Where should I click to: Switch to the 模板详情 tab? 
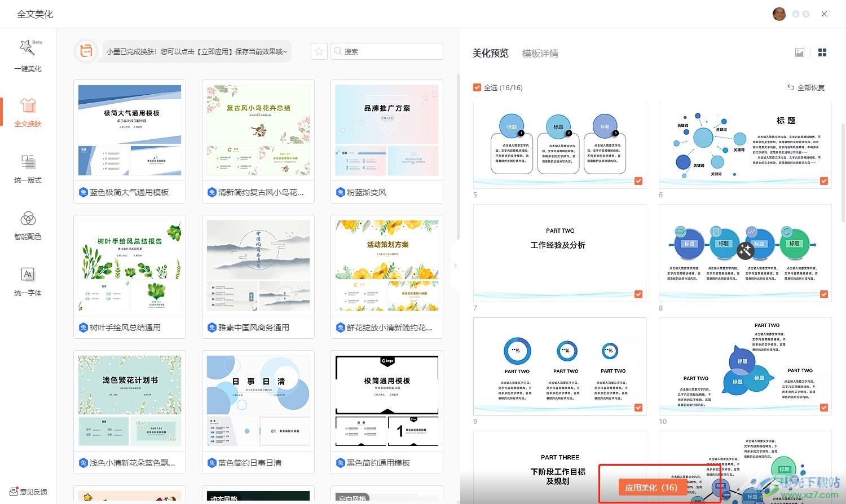[x=540, y=53]
